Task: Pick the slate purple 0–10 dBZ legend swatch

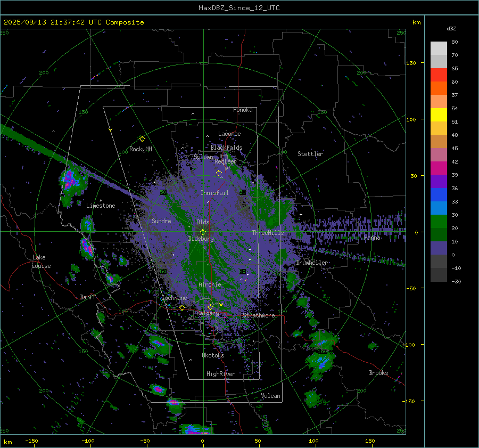Action: tap(439, 248)
